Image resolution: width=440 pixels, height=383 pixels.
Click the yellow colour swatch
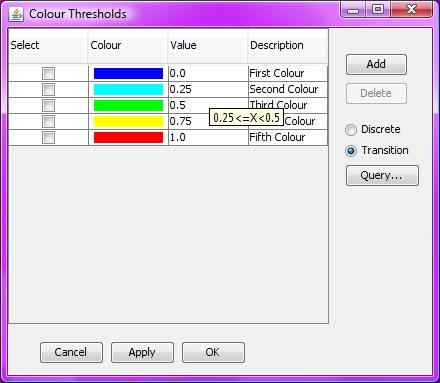[128, 121]
